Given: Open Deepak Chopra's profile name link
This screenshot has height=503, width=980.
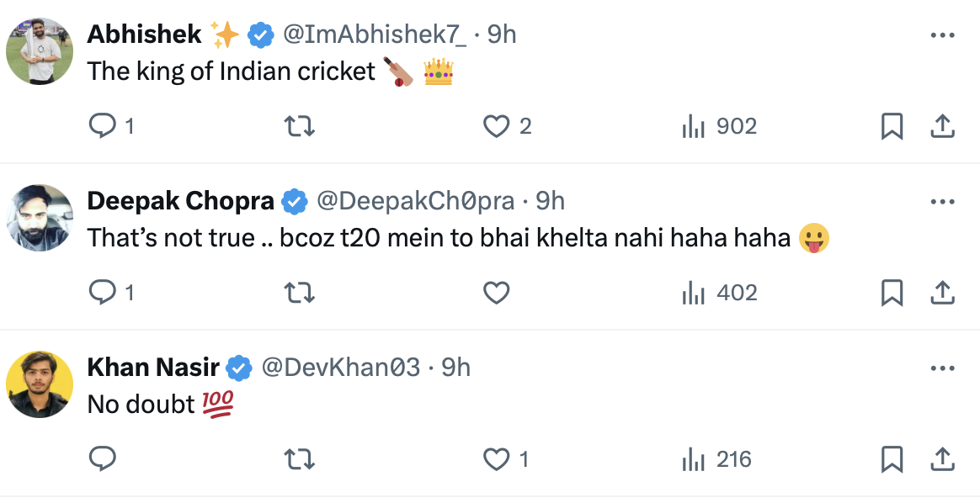Looking at the screenshot, I should click(x=180, y=201).
